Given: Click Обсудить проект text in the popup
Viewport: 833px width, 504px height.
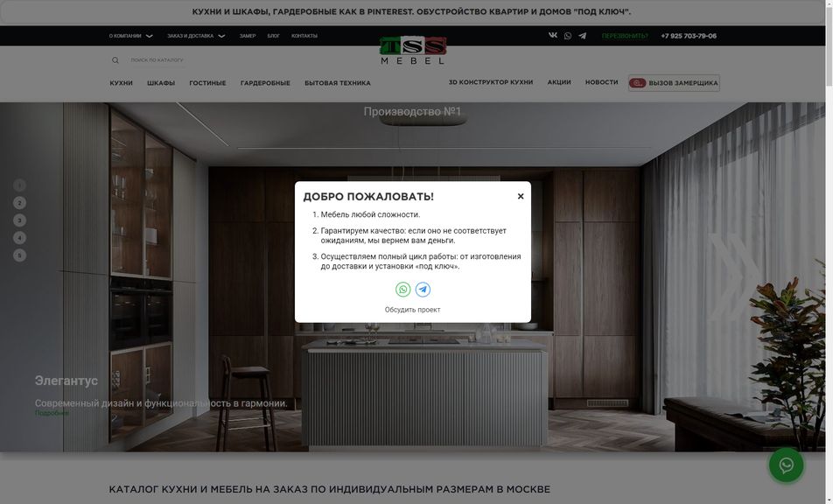Looking at the screenshot, I should 413,310.
